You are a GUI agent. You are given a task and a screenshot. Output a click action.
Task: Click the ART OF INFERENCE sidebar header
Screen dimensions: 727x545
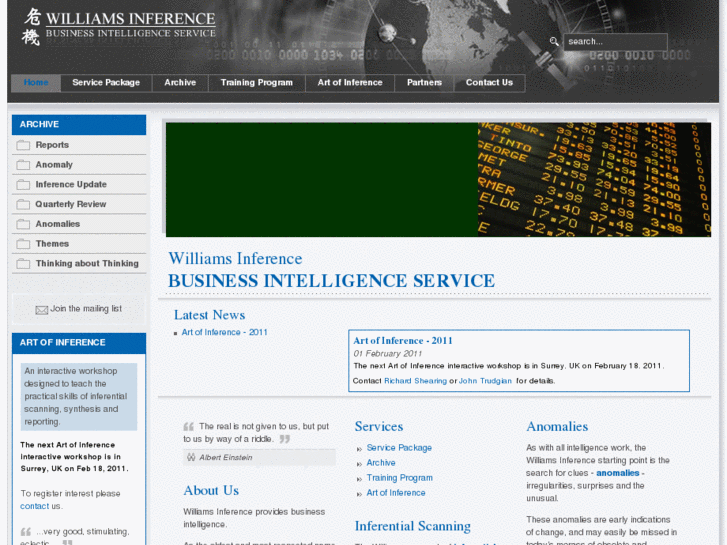click(x=79, y=343)
